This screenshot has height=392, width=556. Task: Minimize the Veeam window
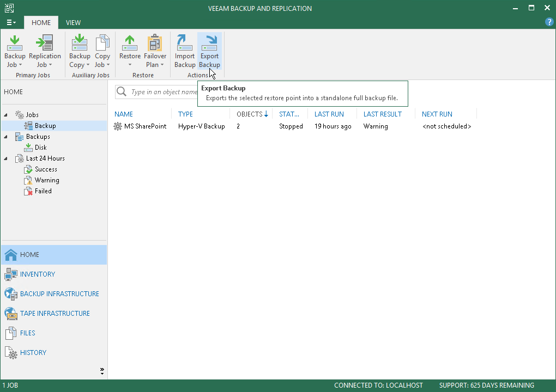pos(515,8)
